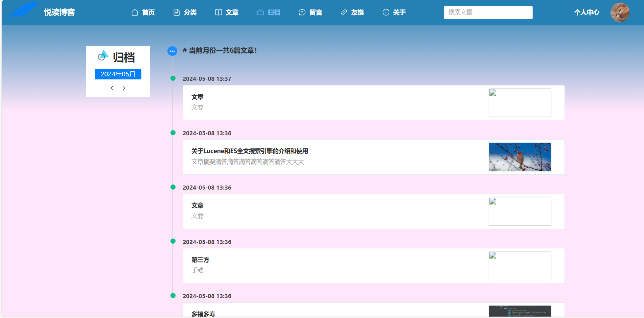644x318 pixels.
Task: Open the 文章 menu item
Action: pyautogui.click(x=232, y=13)
